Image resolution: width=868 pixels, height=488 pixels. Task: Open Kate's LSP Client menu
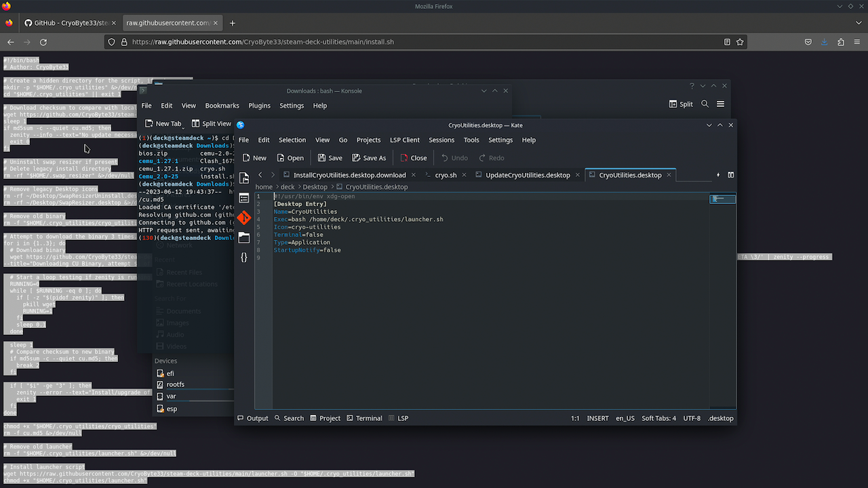coord(405,140)
